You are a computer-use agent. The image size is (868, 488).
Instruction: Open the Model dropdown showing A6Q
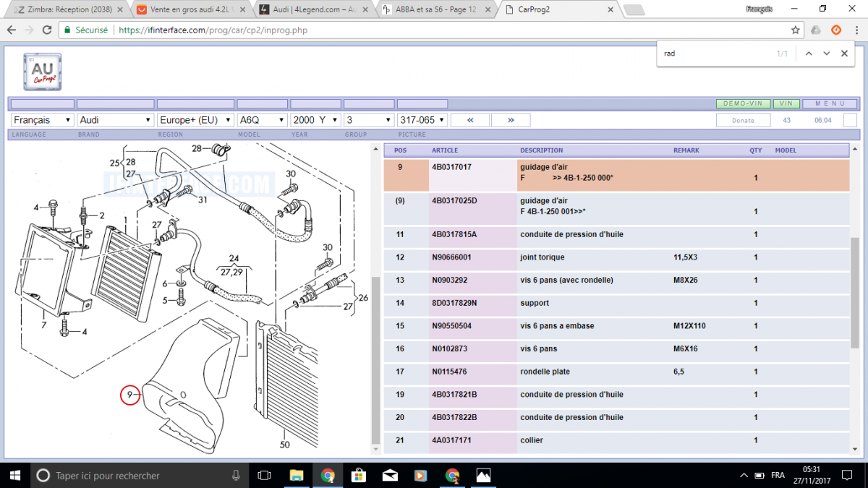pyautogui.click(x=263, y=120)
